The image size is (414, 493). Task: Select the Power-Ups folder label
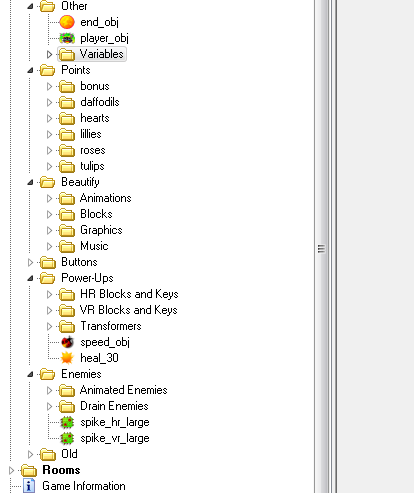click(87, 278)
